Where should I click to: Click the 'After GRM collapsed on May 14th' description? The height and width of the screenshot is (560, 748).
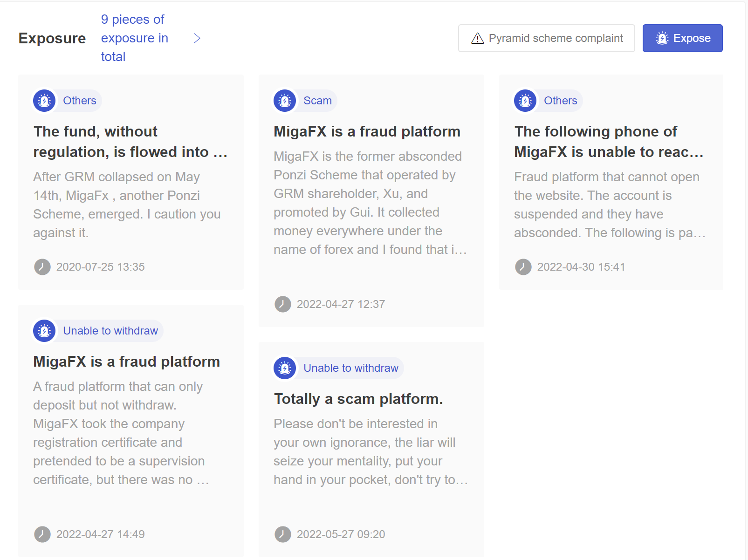coord(127,205)
